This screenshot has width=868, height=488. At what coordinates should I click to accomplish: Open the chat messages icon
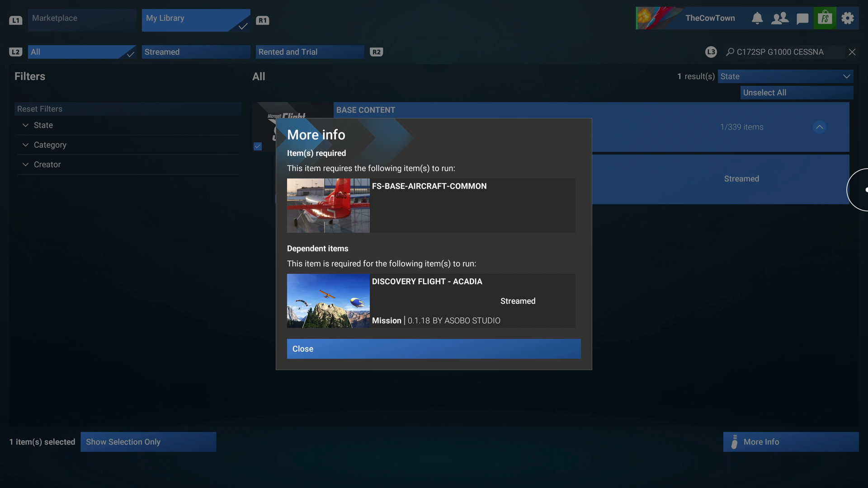(802, 19)
